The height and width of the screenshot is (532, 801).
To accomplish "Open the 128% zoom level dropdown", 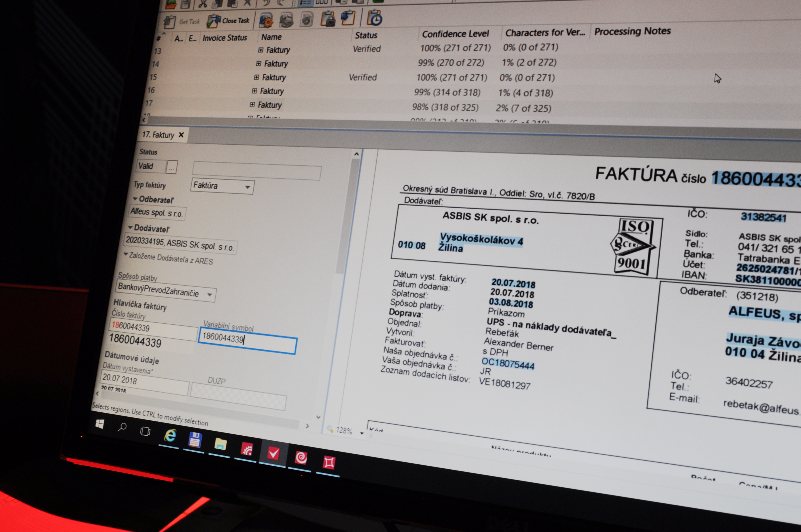I will tap(362, 433).
